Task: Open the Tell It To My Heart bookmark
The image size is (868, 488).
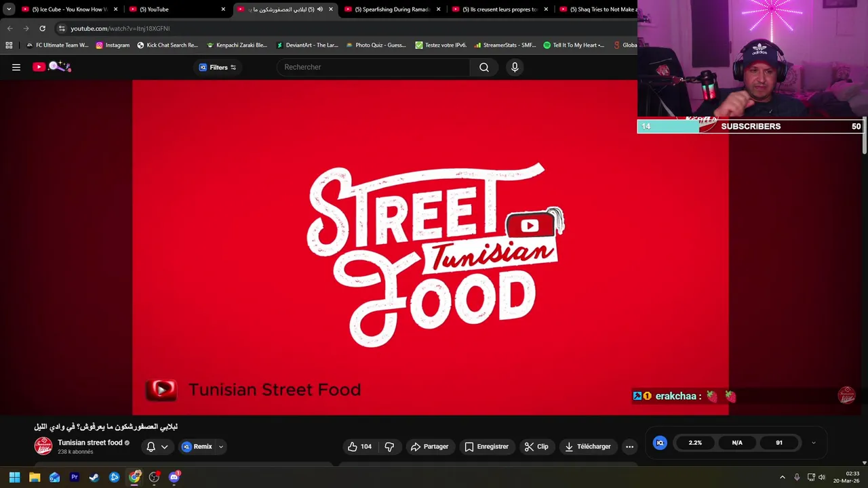Action: [574, 45]
